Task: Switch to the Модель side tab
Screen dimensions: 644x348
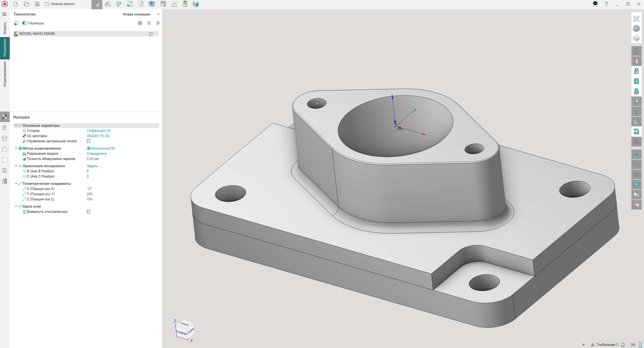Action: click(5, 28)
